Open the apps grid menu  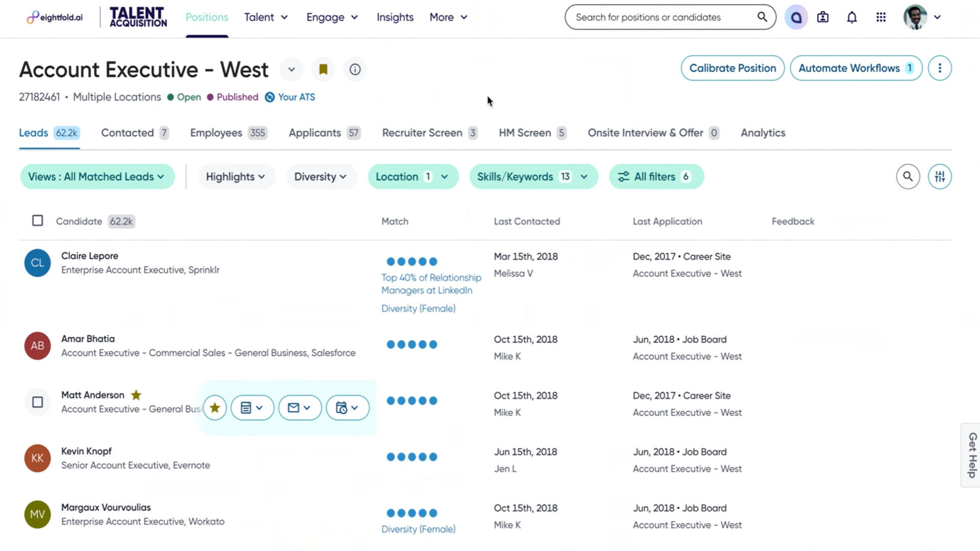point(881,17)
